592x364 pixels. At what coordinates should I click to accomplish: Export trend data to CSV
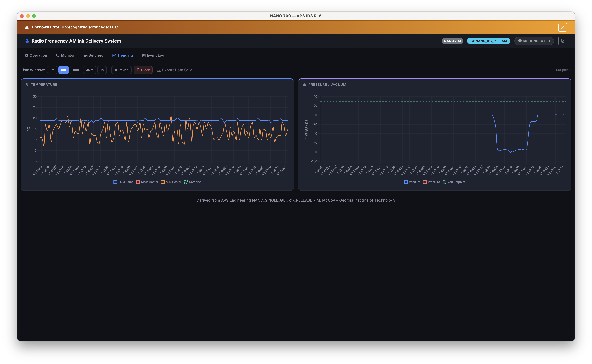point(174,70)
